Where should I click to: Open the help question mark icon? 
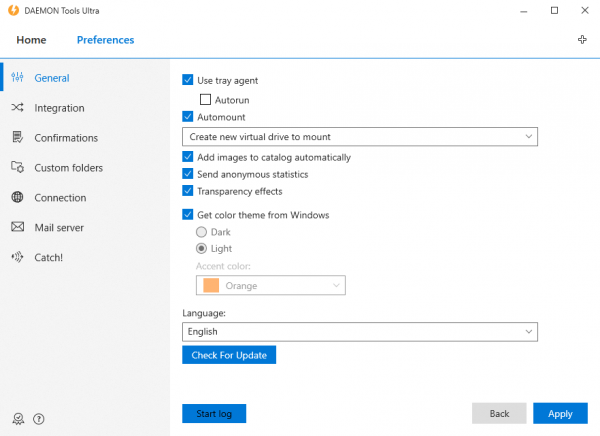pyautogui.click(x=39, y=419)
